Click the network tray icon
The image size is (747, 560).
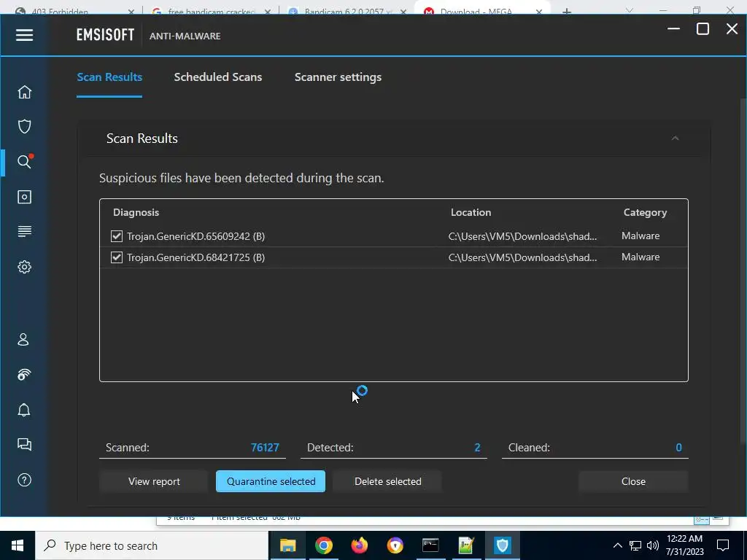[x=635, y=545]
